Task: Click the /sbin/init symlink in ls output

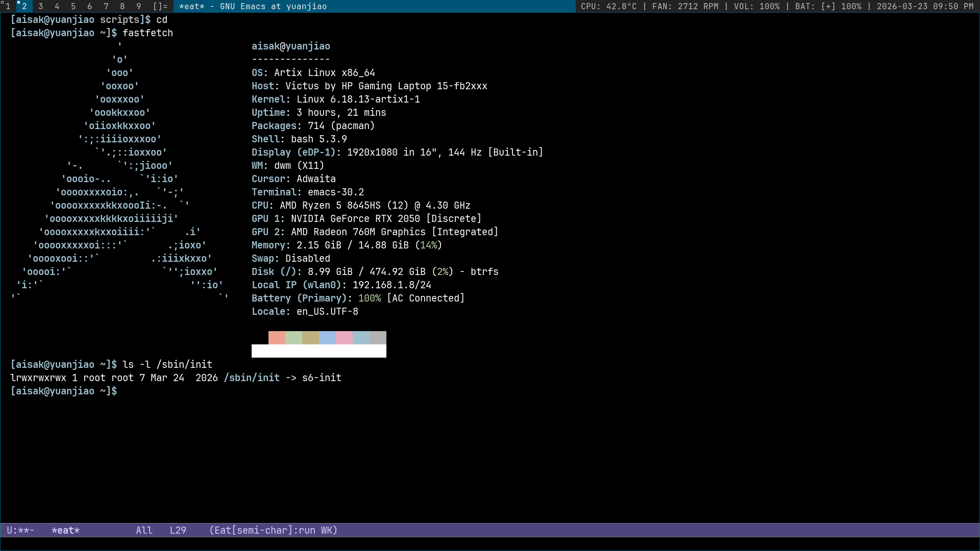Action: click(252, 378)
